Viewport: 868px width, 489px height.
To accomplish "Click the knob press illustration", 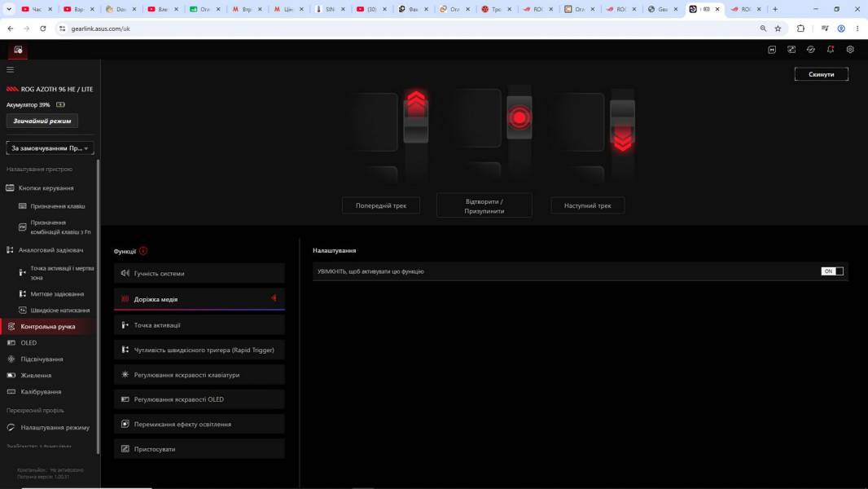I will click(x=519, y=117).
